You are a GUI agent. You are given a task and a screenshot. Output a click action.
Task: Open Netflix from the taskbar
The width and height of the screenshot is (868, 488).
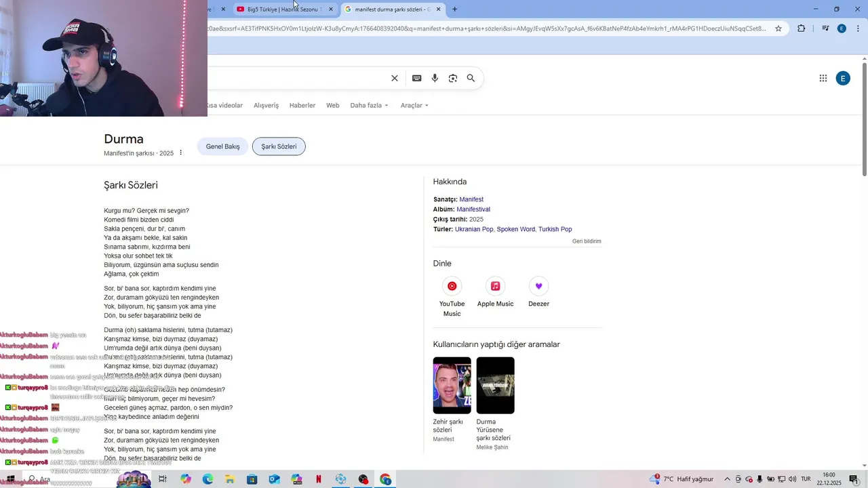[x=319, y=479]
